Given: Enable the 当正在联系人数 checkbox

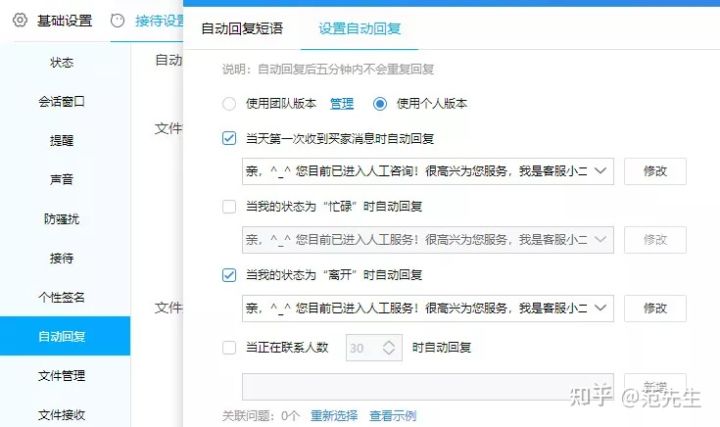Looking at the screenshot, I should 229,348.
